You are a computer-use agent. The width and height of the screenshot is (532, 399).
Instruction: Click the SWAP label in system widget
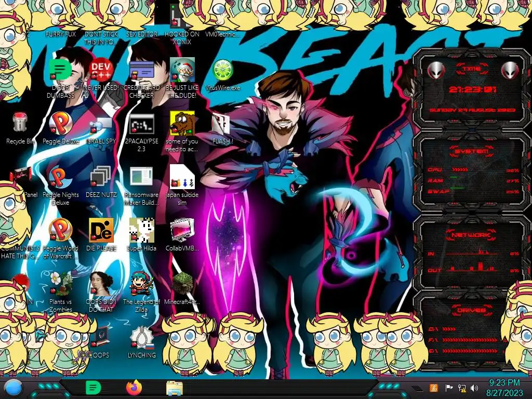tap(438, 191)
